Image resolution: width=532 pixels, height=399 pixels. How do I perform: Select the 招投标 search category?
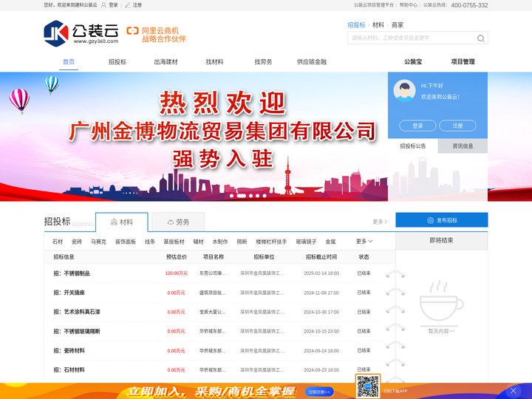coord(356,25)
